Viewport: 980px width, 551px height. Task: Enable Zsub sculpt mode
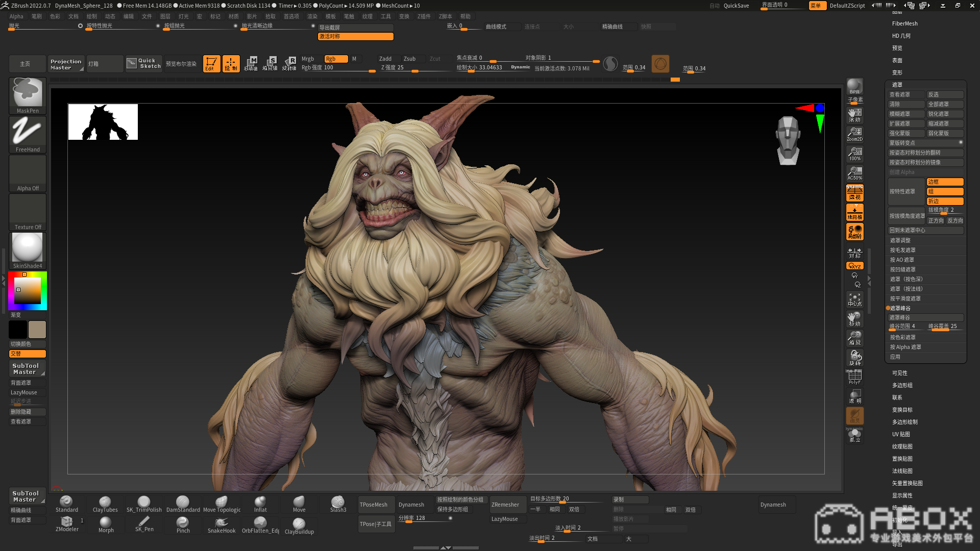pos(412,59)
